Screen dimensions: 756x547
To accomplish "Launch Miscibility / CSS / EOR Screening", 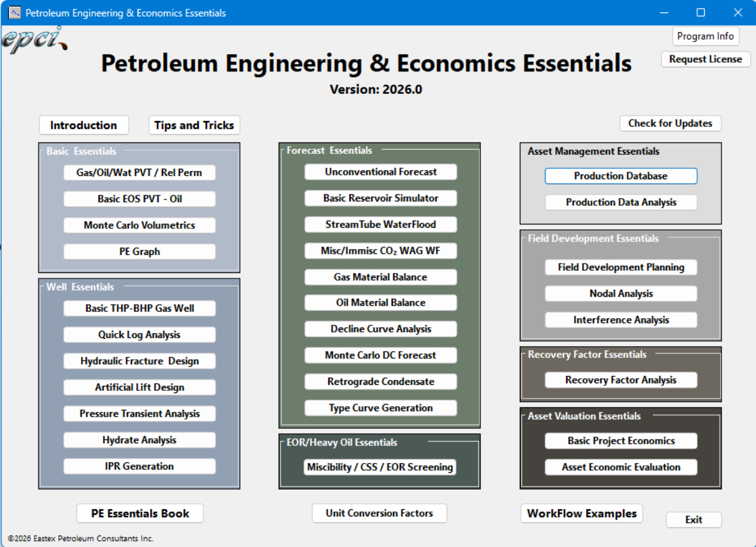I will point(380,467).
